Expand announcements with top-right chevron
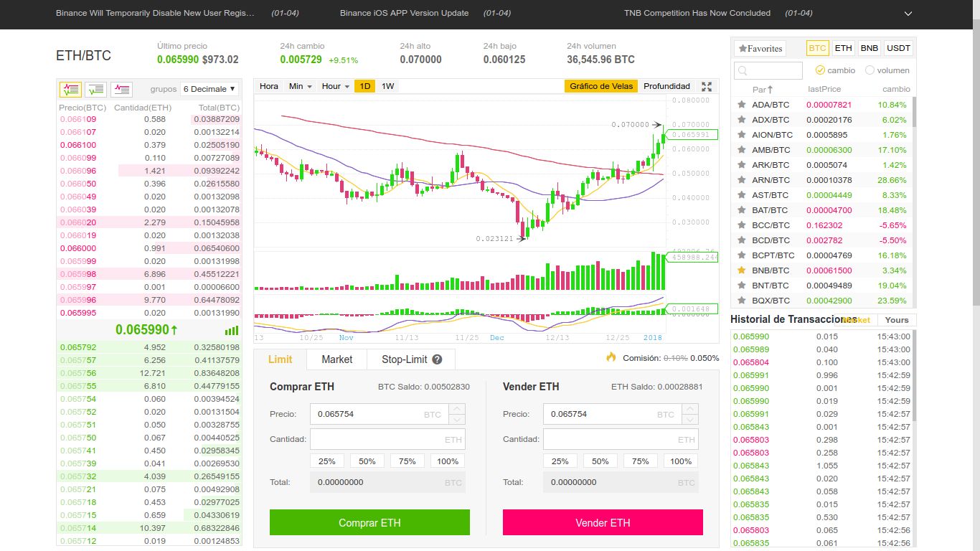Viewport: 980px width, 551px height. [908, 14]
